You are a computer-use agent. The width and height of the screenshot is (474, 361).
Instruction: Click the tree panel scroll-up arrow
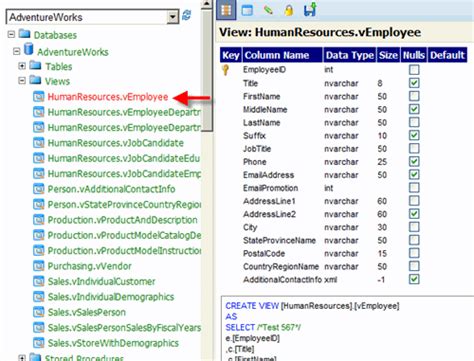point(207,4)
